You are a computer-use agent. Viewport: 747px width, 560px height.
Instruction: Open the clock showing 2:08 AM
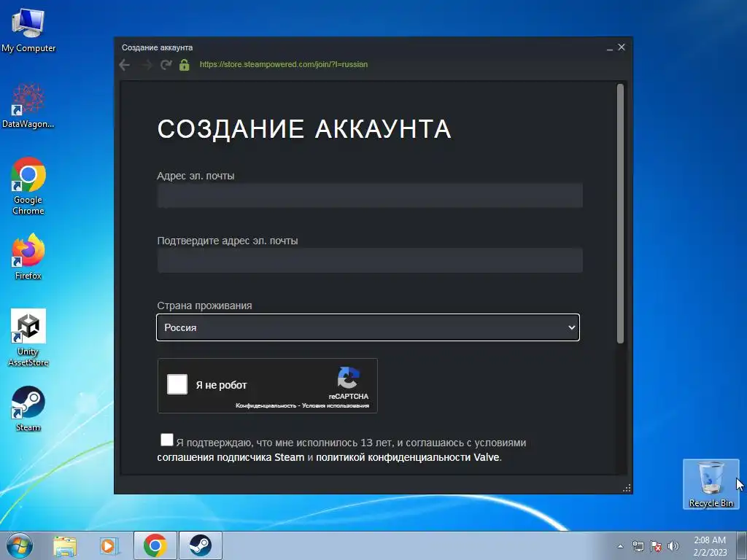(x=709, y=546)
